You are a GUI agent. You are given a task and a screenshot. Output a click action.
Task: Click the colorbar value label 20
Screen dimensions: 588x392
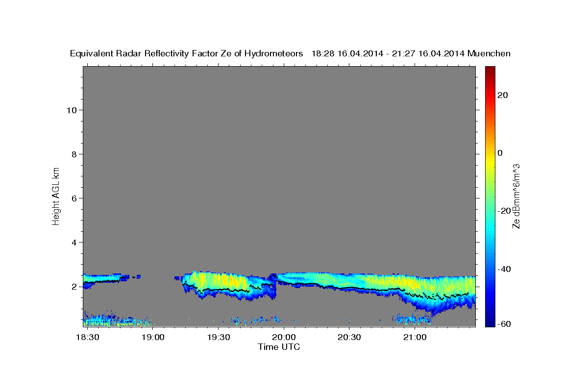tap(502, 95)
